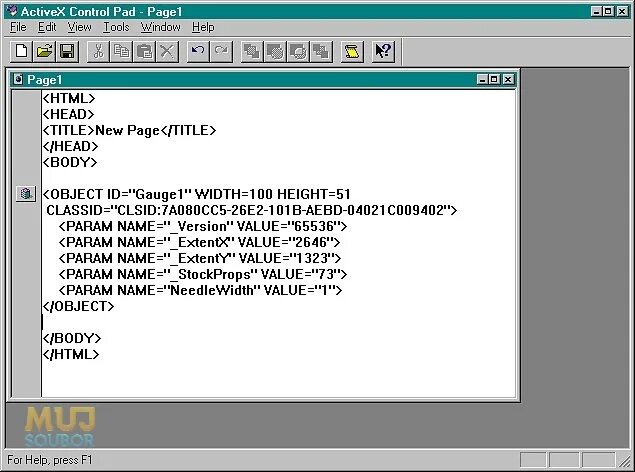Click the _StockProps PARAM line
635x472 pixels.
(203, 274)
